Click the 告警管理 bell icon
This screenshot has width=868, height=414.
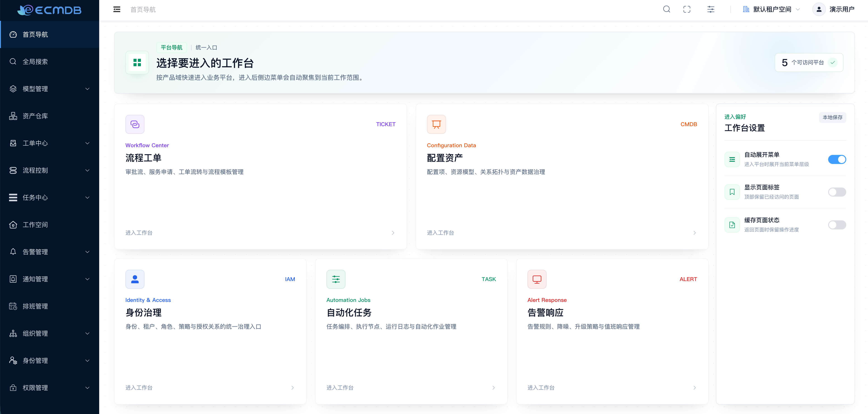13,252
